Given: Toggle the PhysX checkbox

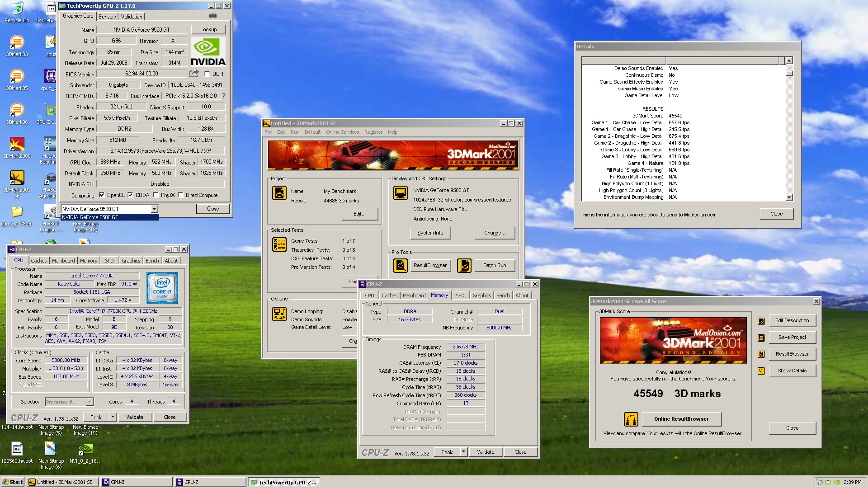Looking at the screenshot, I should [156, 195].
